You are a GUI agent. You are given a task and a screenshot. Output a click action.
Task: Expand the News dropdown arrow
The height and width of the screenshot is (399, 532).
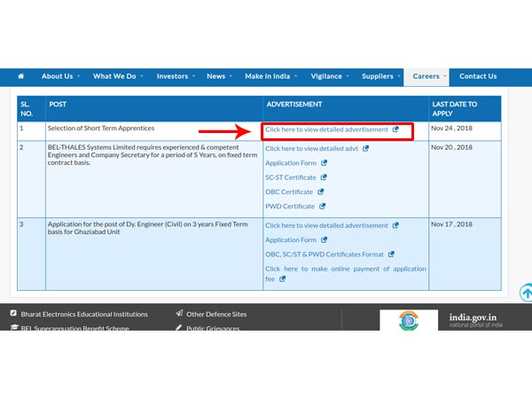pos(231,76)
